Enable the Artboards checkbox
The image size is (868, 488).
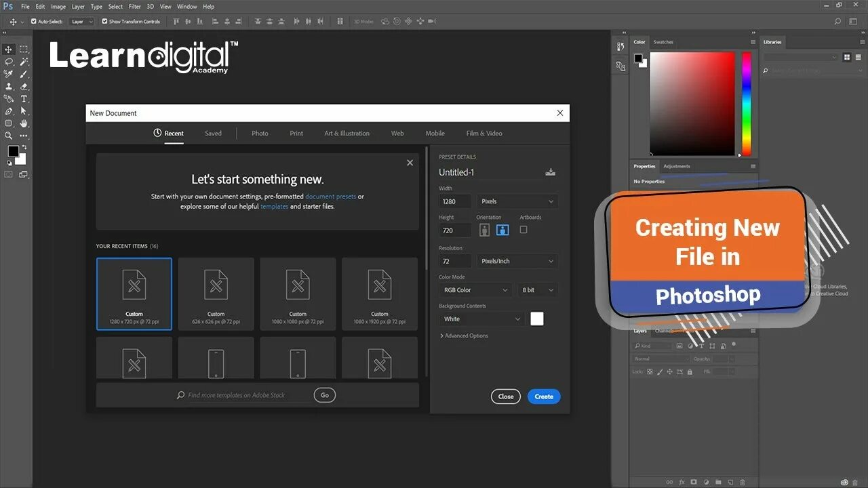point(524,230)
